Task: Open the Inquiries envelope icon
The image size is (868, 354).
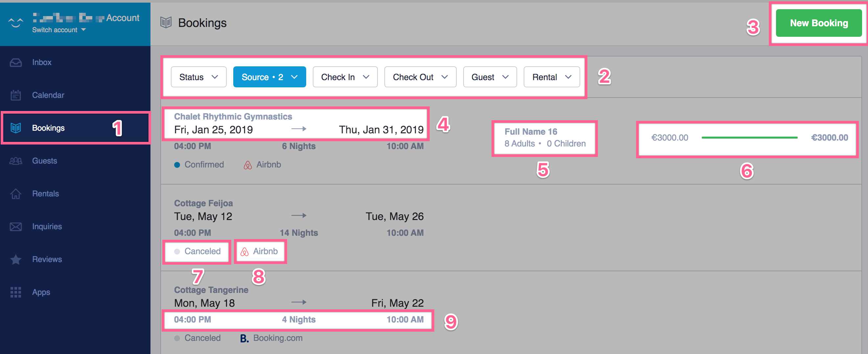Action: [15, 226]
